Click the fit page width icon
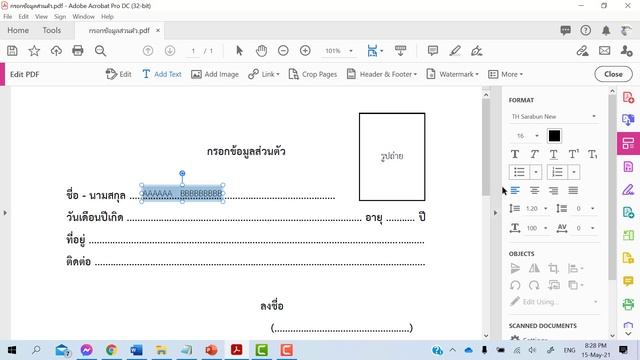The width and height of the screenshot is (640, 360). [372, 51]
